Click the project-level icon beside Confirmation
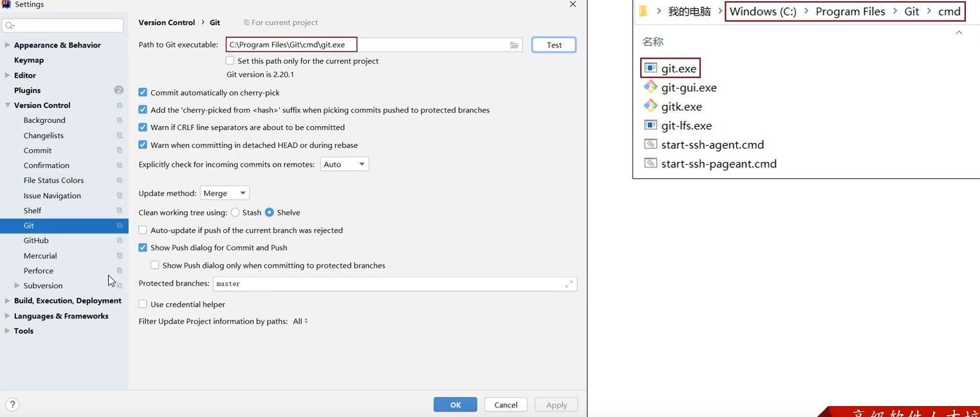This screenshot has width=980, height=417. tap(120, 165)
